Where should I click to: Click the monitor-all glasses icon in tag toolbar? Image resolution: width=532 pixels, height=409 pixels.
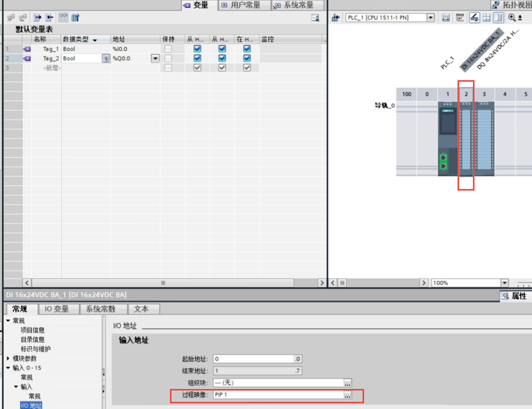click(63, 18)
